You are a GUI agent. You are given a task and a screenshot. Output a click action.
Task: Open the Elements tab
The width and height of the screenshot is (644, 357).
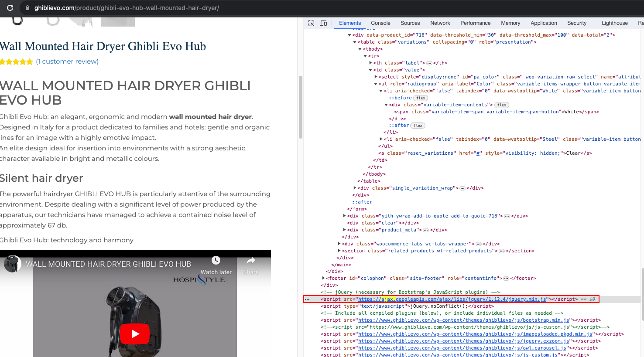point(350,23)
